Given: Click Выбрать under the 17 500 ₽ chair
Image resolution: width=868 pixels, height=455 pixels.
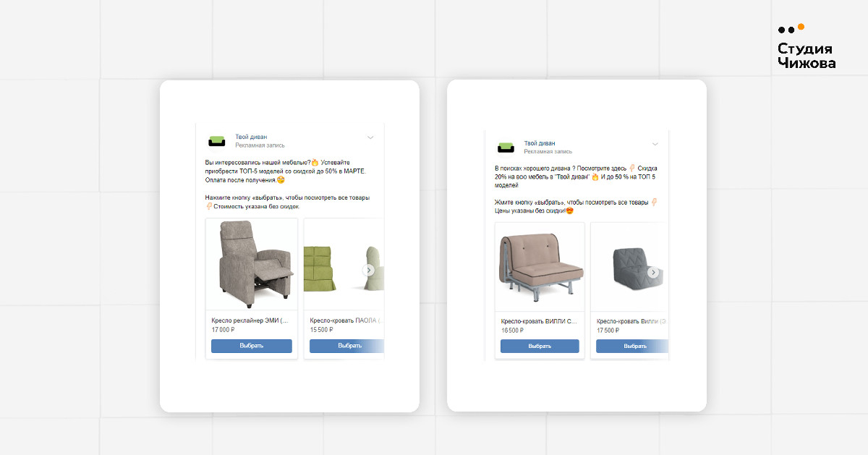Looking at the screenshot, I should coord(632,346).
